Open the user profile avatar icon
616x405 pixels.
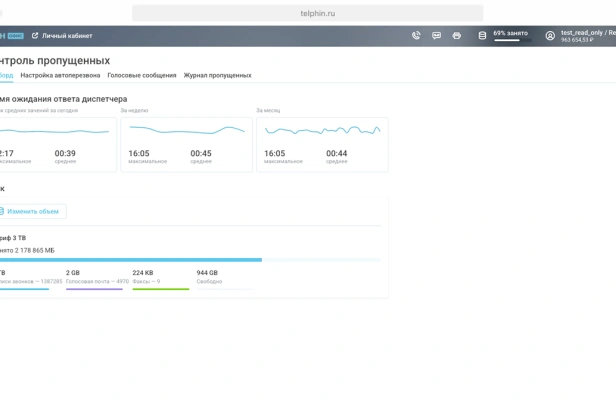click(550, 36)
